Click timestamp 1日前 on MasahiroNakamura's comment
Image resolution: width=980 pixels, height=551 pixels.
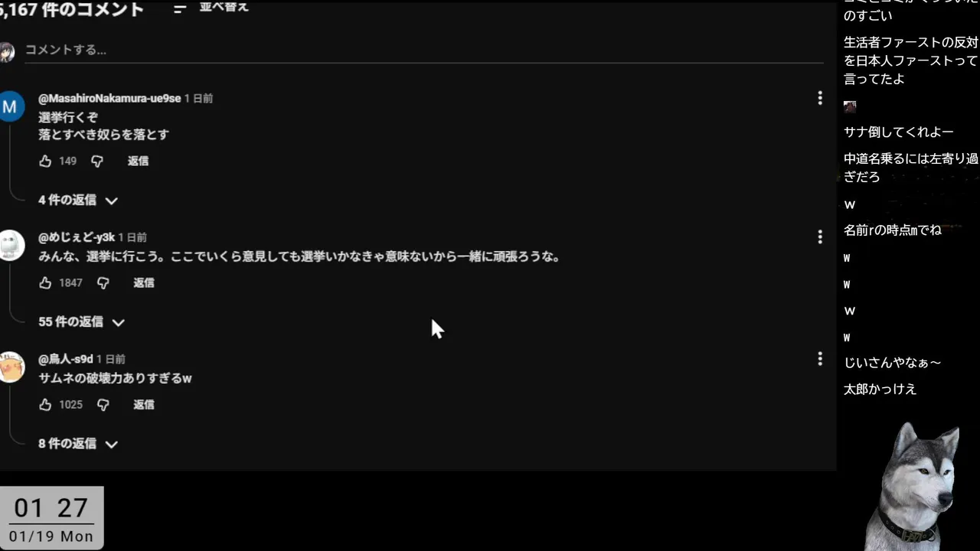(x=199, y=99)
